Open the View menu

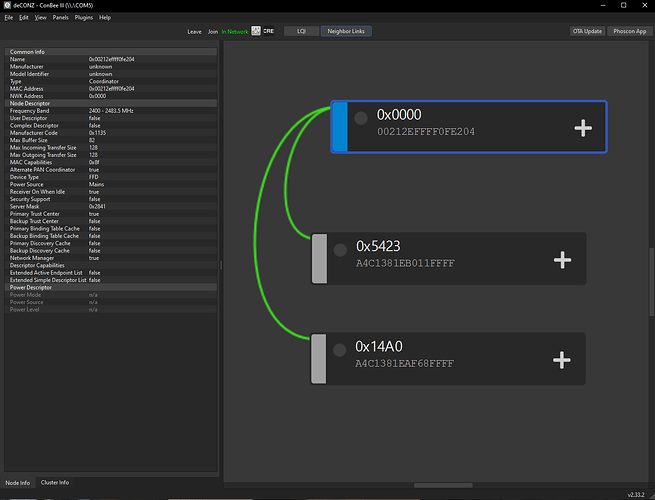[41, 18]
